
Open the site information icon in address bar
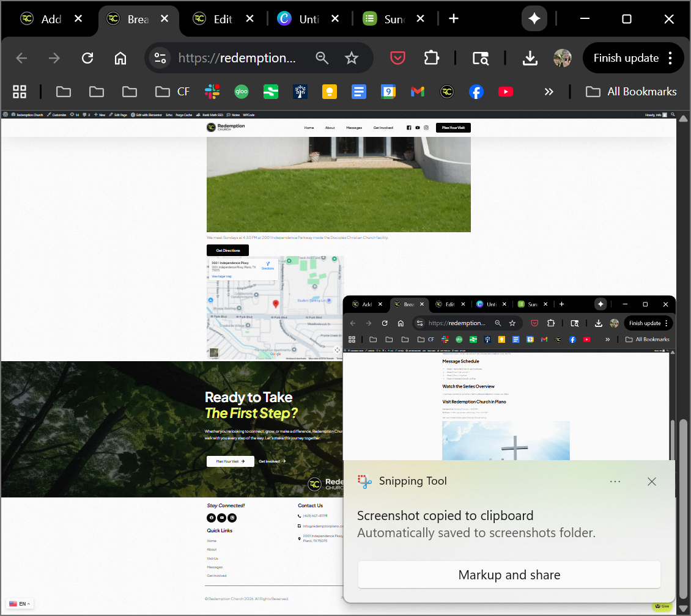[x=160, y=58]
